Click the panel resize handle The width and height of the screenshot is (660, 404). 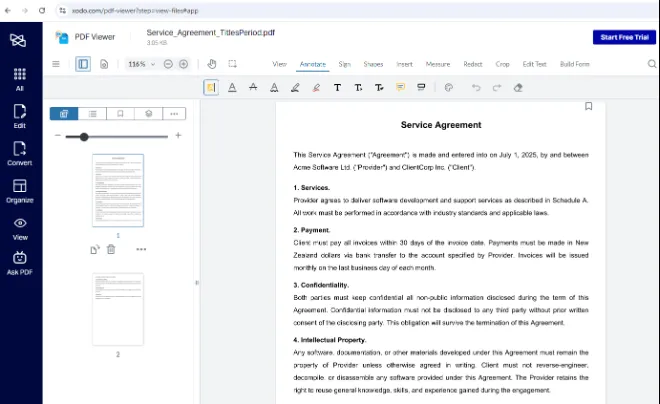[x=197, y=283]
